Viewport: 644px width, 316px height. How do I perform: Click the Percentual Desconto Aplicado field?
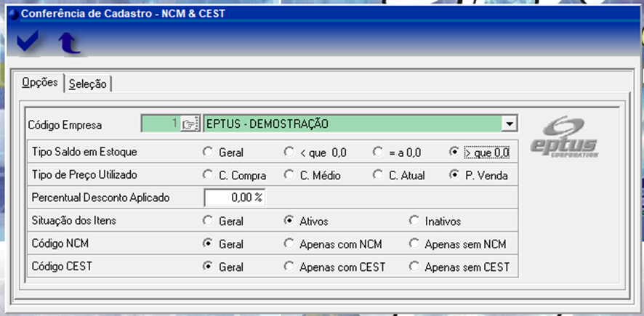(x=235, y=198)
